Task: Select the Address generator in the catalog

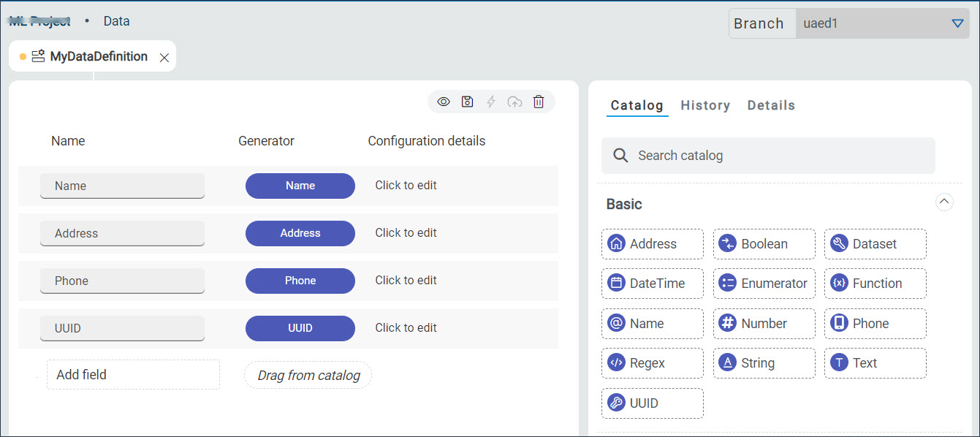Action: [x=651, y=243]
